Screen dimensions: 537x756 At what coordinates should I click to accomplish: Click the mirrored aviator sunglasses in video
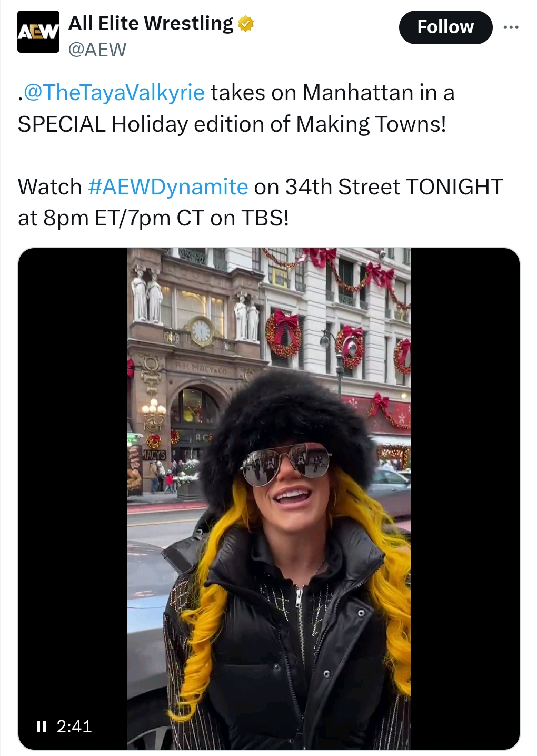(285, 463)
